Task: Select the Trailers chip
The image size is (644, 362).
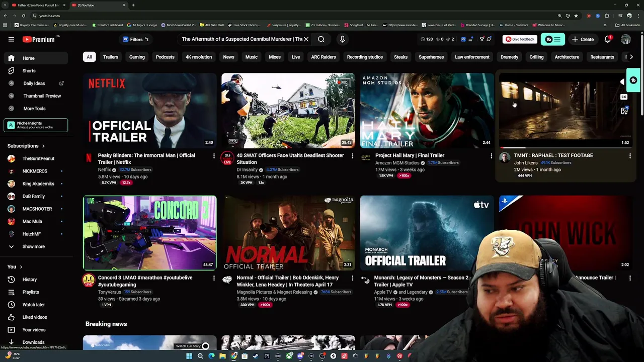Action: click(111, 57)
